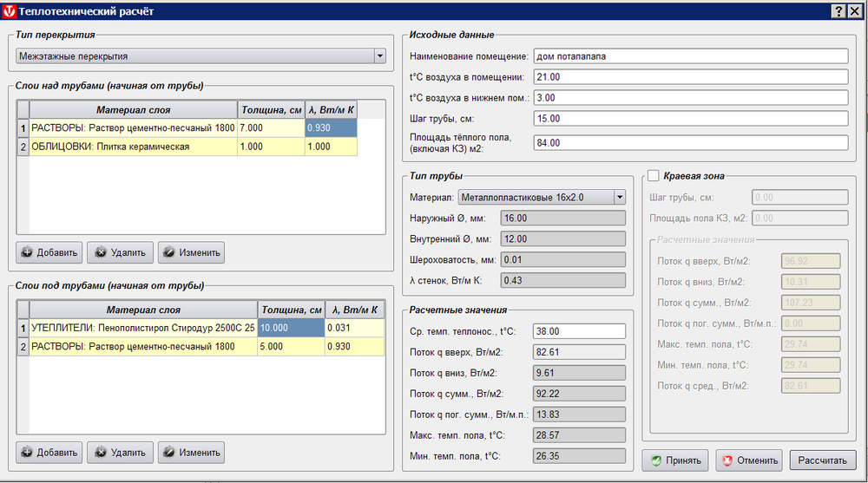Click the edit icon on lower Изменить button
Image resolution: width=868 pixels, height=483 pixels.
(168, 453)
